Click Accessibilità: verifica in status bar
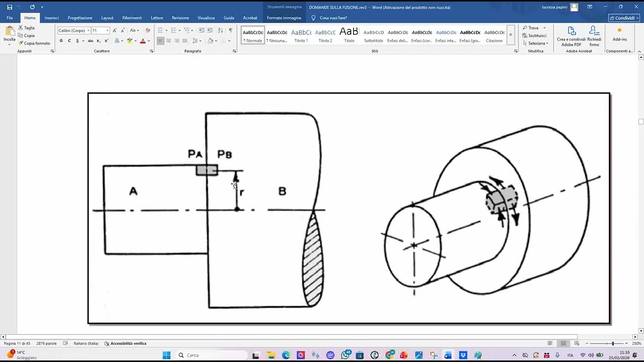 [x=125, y=343]
